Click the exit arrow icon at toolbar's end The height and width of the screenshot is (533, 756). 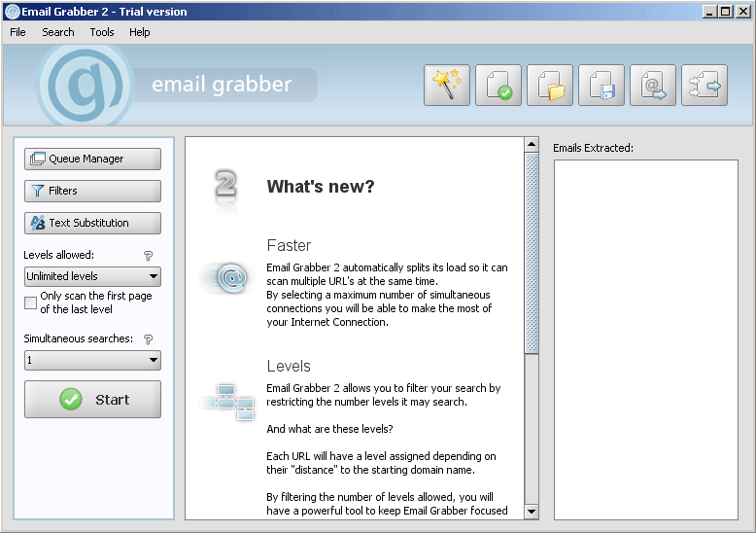704,85
